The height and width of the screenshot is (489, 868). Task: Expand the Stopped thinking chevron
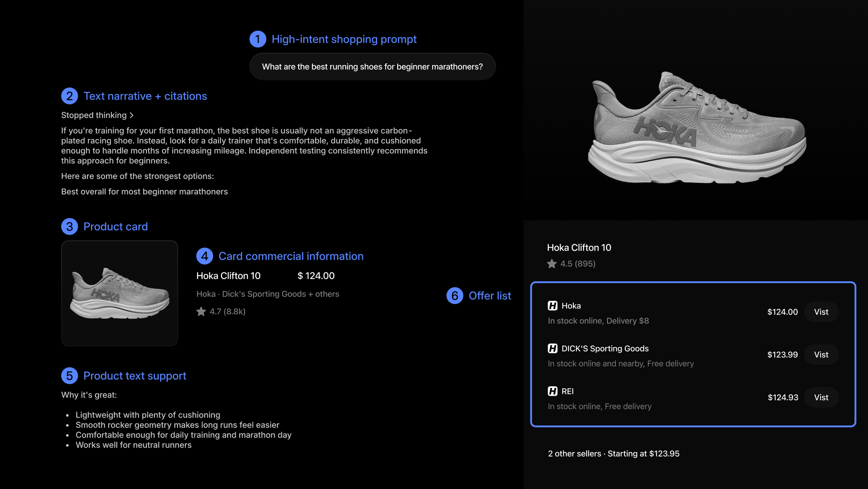(x=131, y=115)
